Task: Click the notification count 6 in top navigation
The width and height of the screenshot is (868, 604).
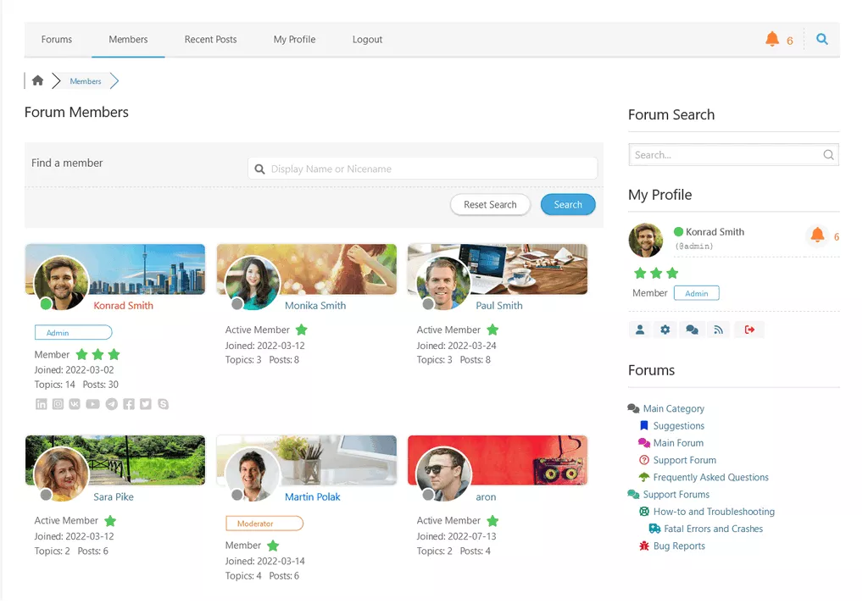Action: [x=789, y=41]
